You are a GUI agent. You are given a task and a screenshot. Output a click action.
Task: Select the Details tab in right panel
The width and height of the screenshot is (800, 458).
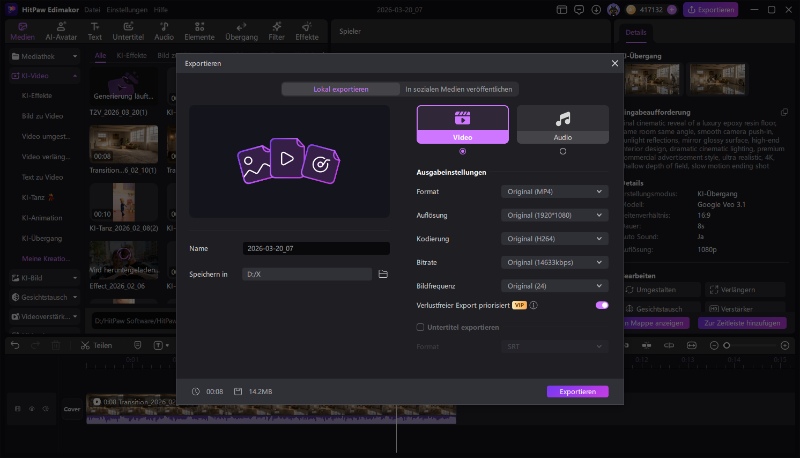point(636,32)
